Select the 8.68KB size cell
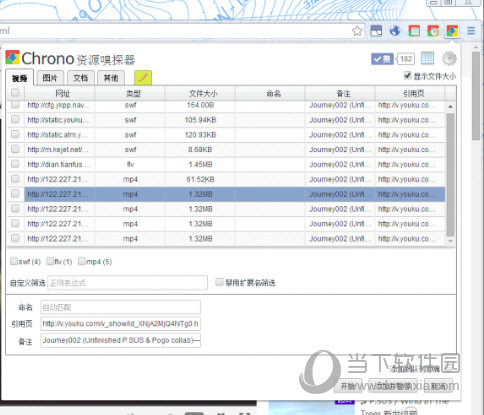This screenshot has width=484, height=415. [x=200, y=150]
